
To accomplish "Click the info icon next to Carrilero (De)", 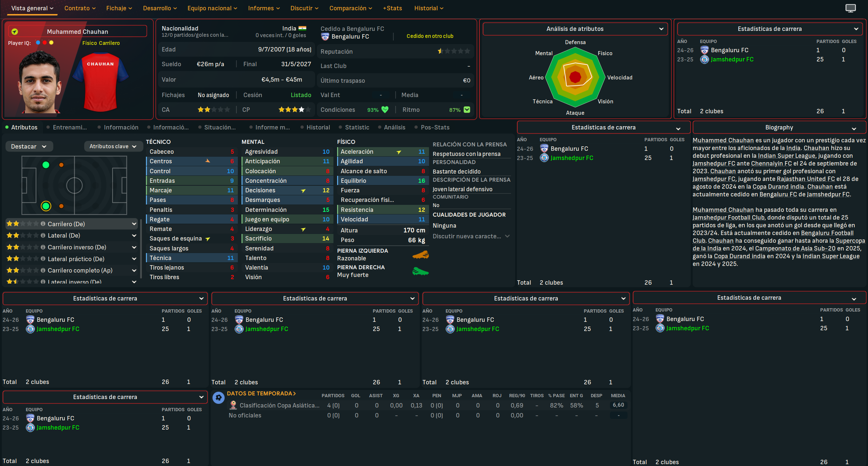I will pyautogui.click(x=43, y=224).
